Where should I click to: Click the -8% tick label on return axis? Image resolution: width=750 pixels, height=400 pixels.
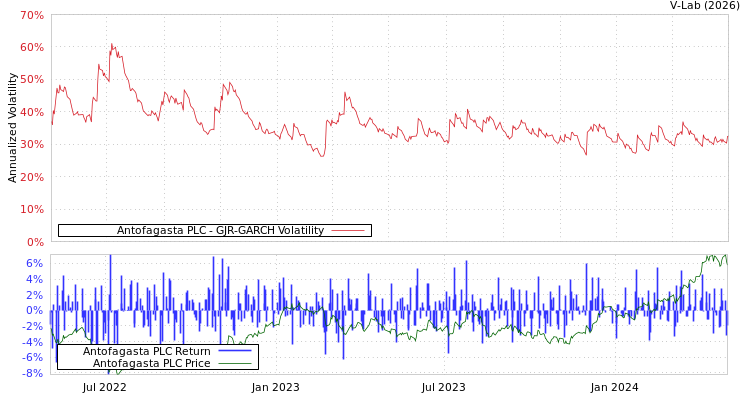coord(32,373)
